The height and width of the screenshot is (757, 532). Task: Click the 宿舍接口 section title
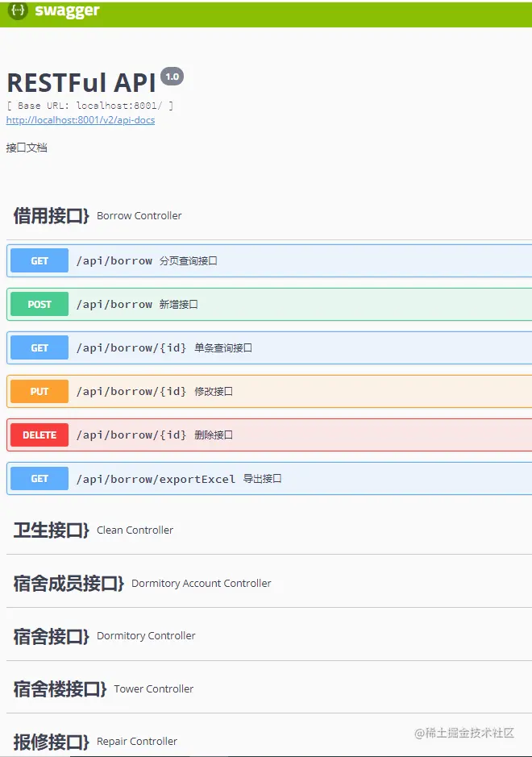click(51, 636)
